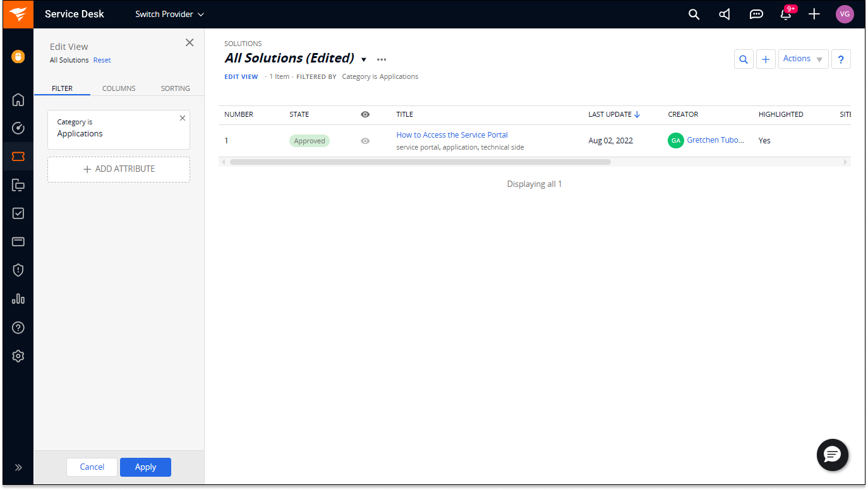868x490 pixels.
Task: Open How to Access the Service Portal
Action: [x=452, y=135]
